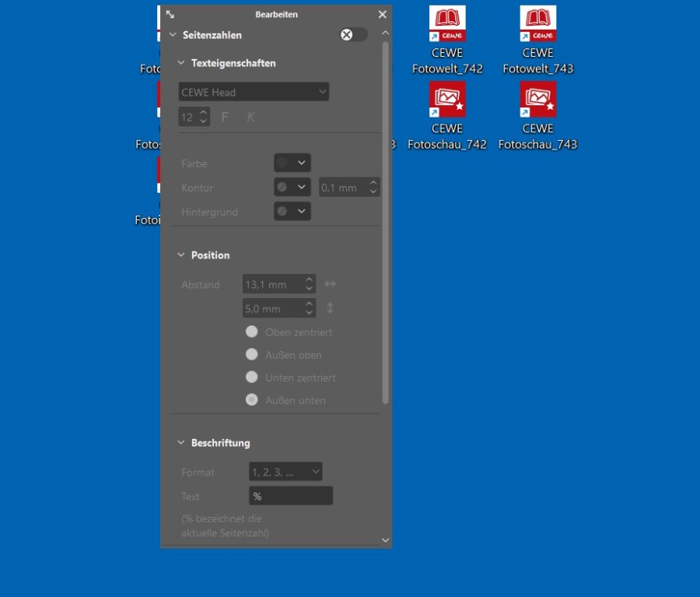
Task: Open CEWE Fotowelt_742 desktop shortcut
Action: 447,40
